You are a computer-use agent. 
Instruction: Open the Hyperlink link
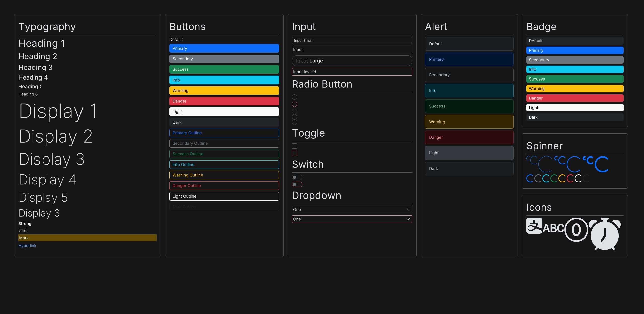(27, 246)
